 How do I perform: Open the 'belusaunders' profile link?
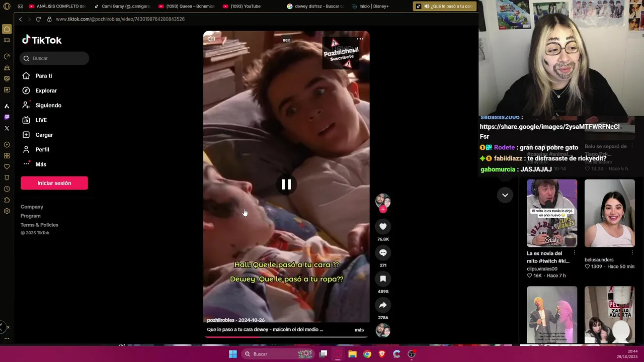599,260
